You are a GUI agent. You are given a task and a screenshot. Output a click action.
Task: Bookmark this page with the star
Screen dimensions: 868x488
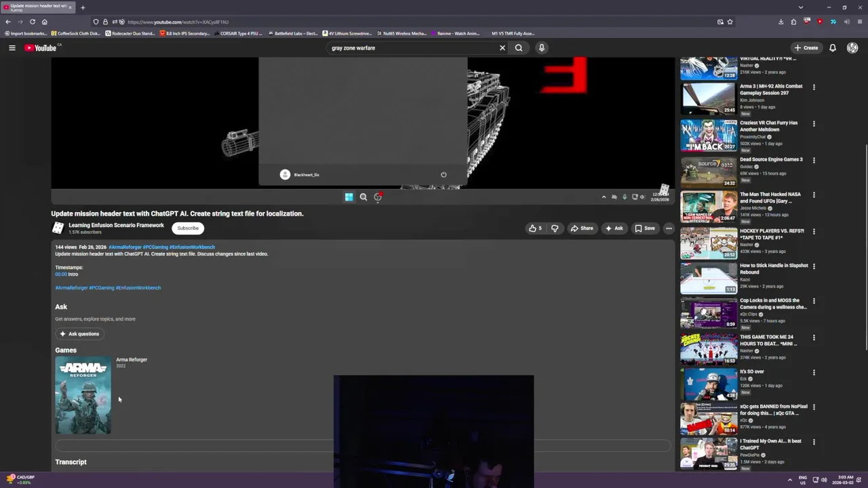(730, 22)
